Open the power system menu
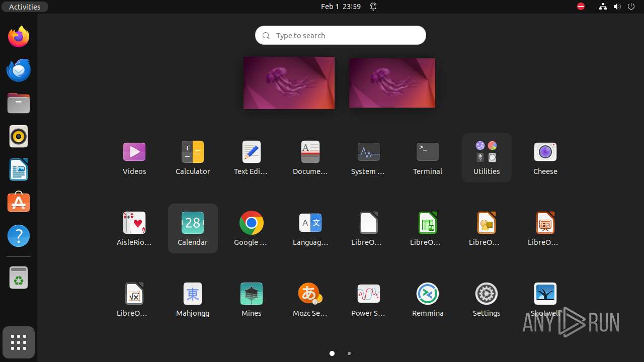The height and width of the screenshot is (362, 644). 631,7
